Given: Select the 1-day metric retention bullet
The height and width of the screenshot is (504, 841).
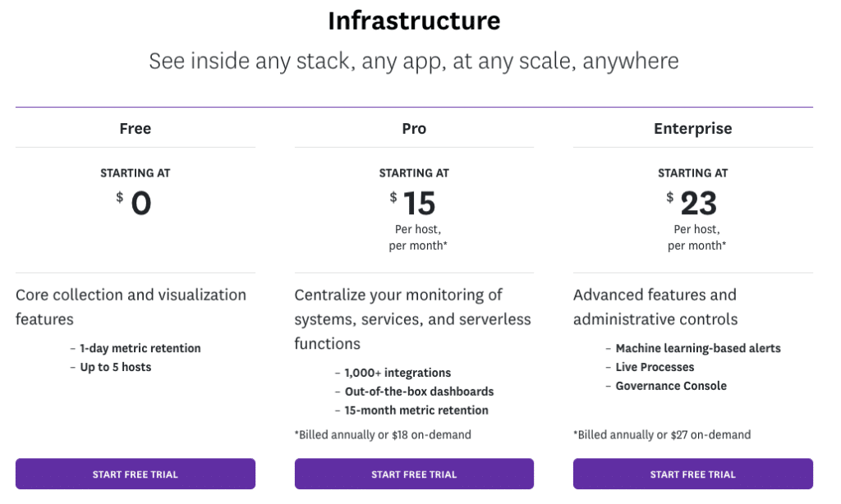Looking at the screenshot, I should point(139,348).
